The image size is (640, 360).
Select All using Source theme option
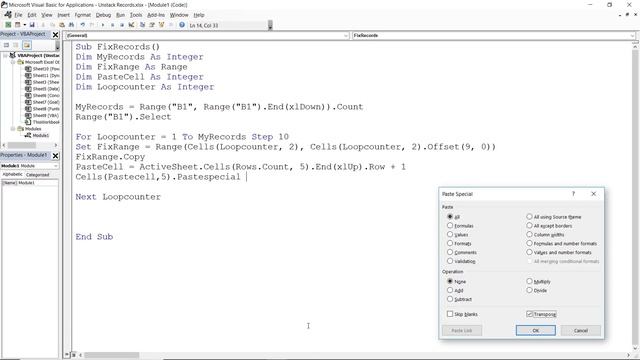click(x=529, y=216)
